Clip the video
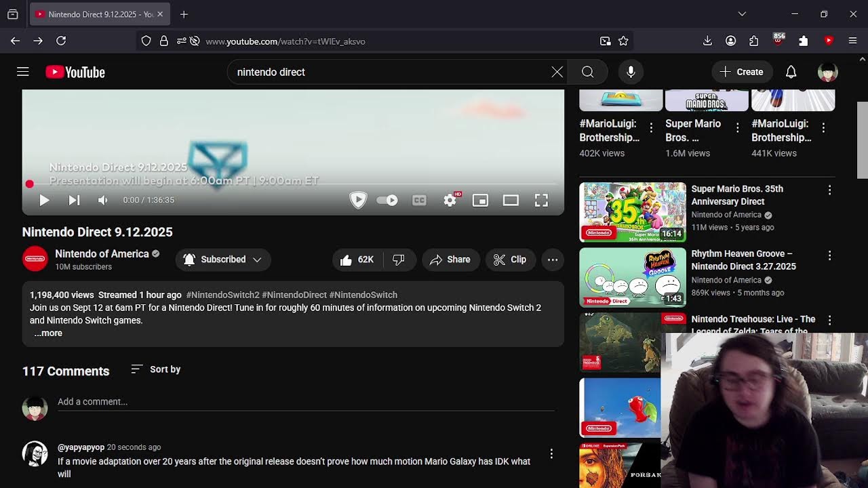The width and height of the screenshot is (868, 488). coord(510,260)
